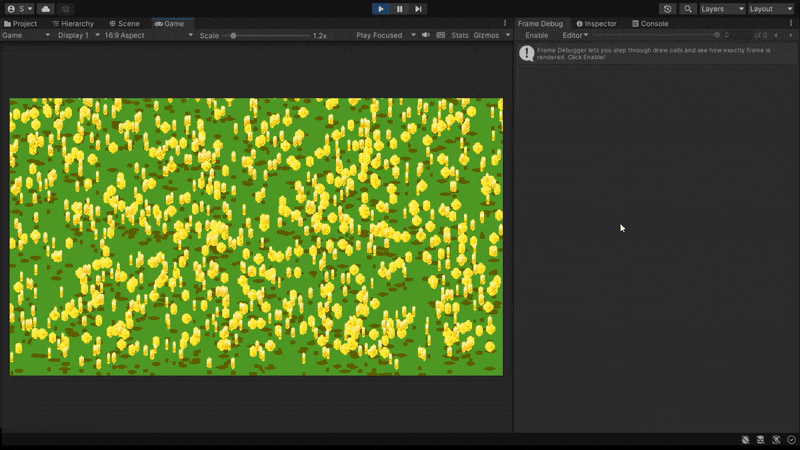Toggle the Stats overlay in Game view

point(459,35)
